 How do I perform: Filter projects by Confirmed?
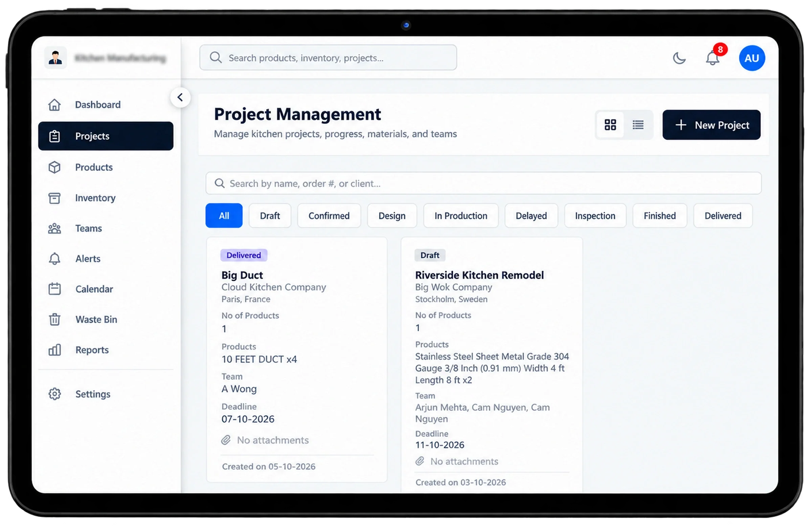(x=329, y=216)
